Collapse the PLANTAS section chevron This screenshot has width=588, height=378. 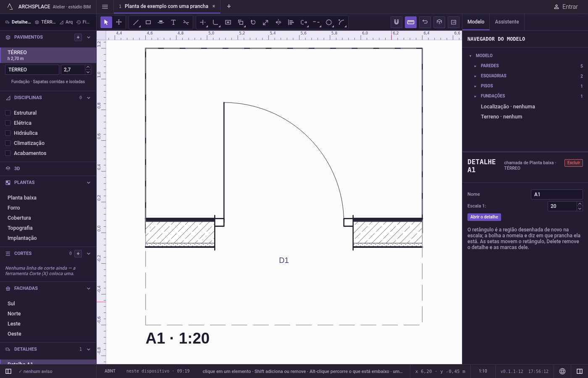pyautogui.click(x=89, y=183)
